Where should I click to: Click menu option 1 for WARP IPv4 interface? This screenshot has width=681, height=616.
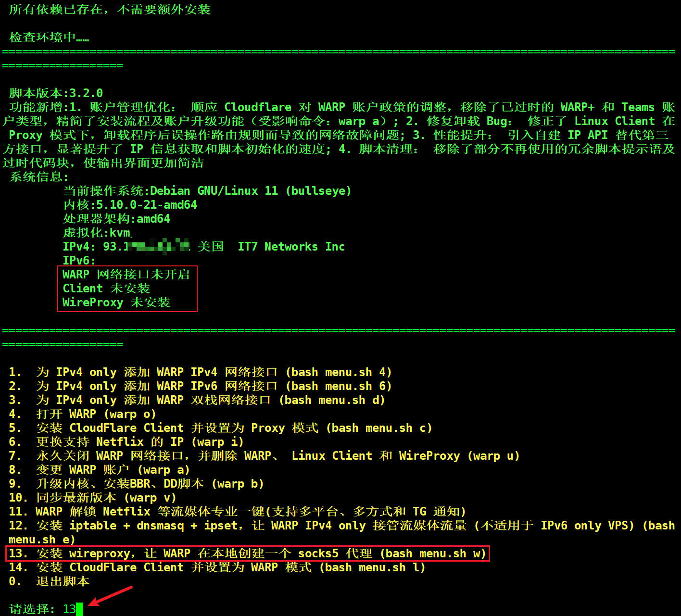200,372
